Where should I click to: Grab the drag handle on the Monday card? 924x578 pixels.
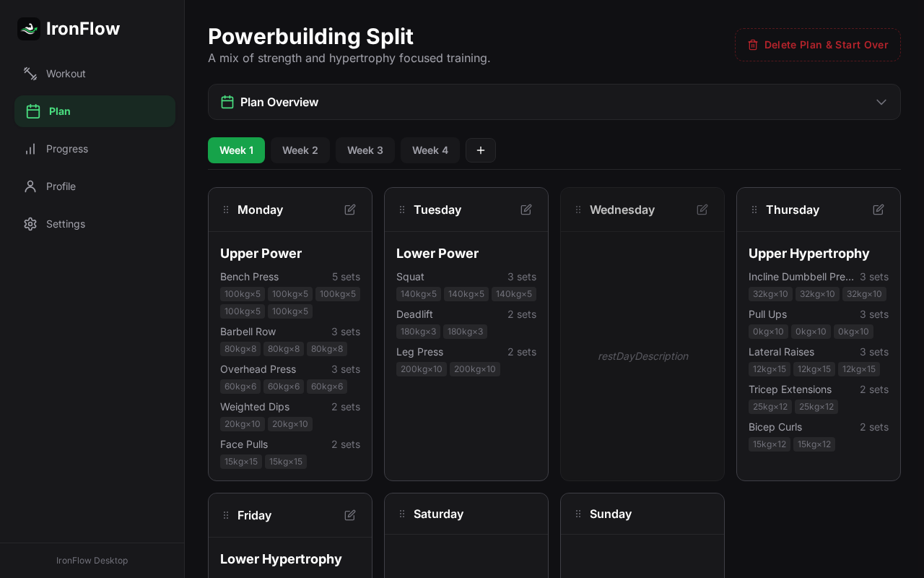[226, 210]
